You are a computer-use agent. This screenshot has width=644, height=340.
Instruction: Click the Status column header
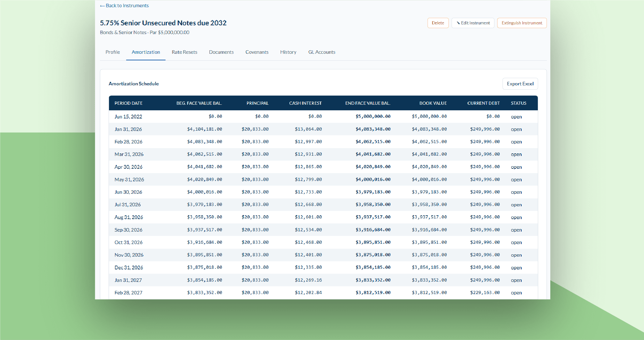518,103
